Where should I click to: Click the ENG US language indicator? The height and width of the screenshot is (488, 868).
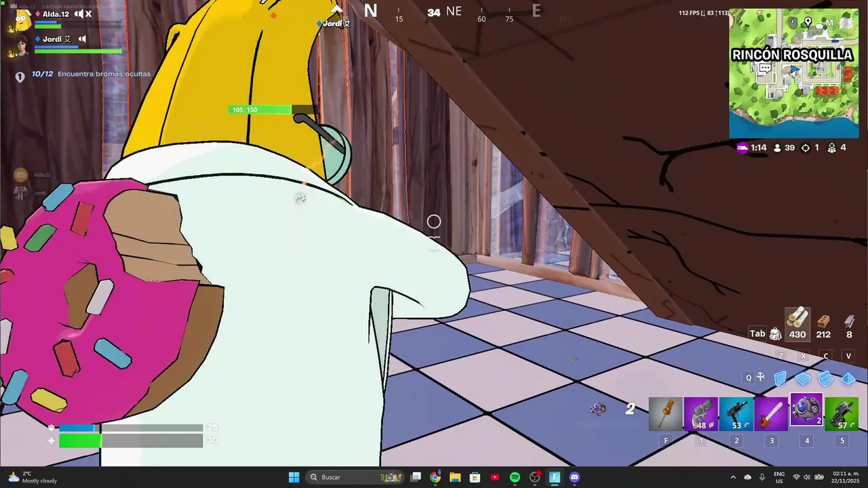780,477
